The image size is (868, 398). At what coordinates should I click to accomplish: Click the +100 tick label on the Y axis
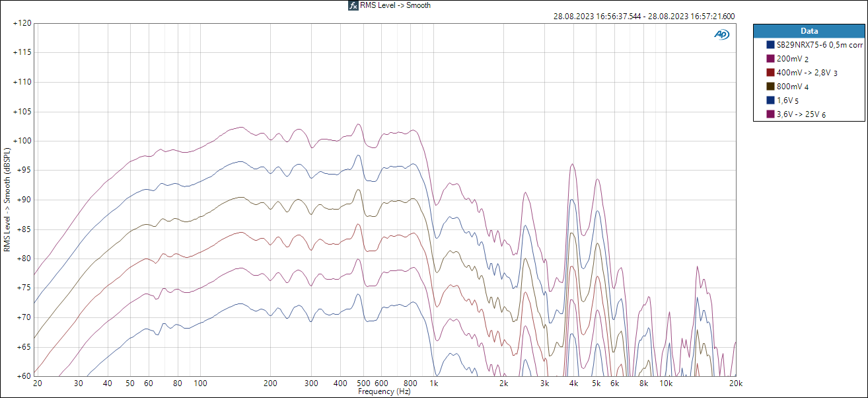(22, 141)
